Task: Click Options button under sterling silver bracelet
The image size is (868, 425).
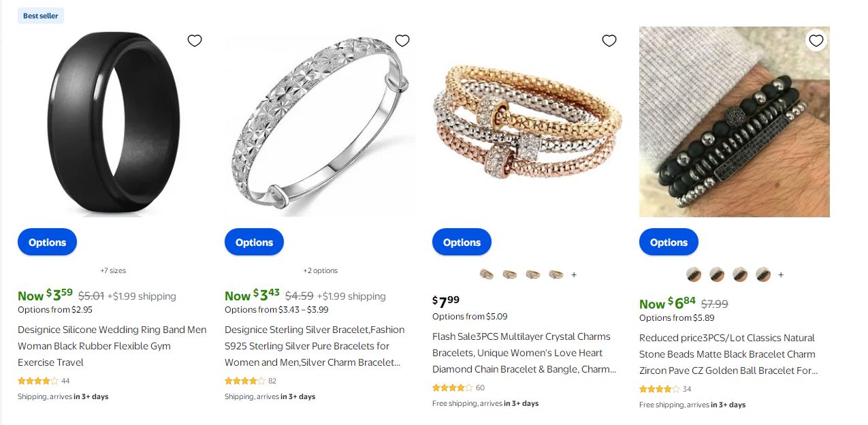Action: coord(254,242)
